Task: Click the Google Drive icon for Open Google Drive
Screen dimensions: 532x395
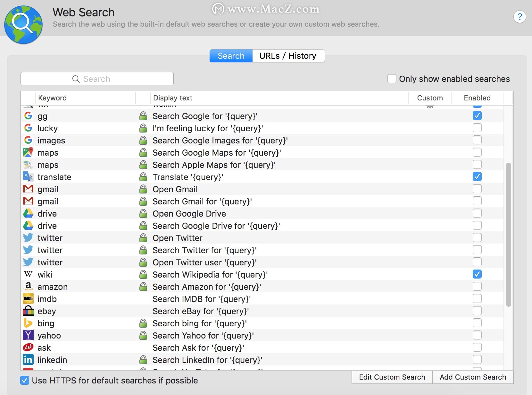Action: click(x=28, y=213)
